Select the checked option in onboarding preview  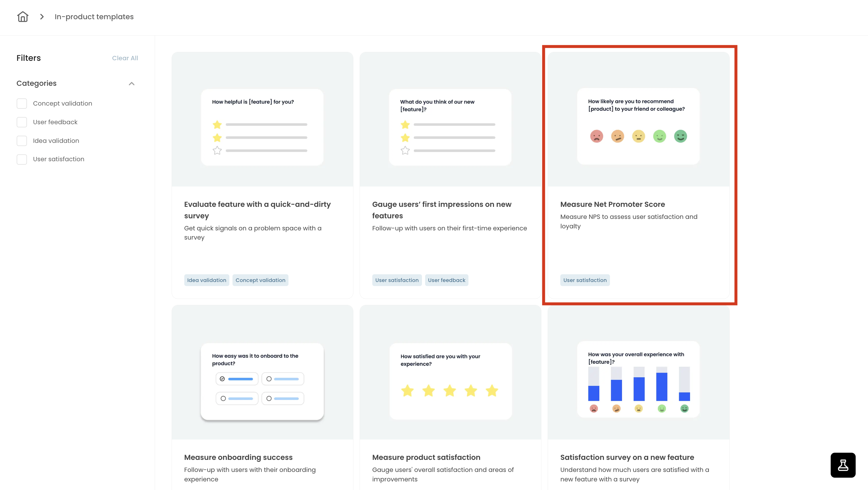(237, 379)
